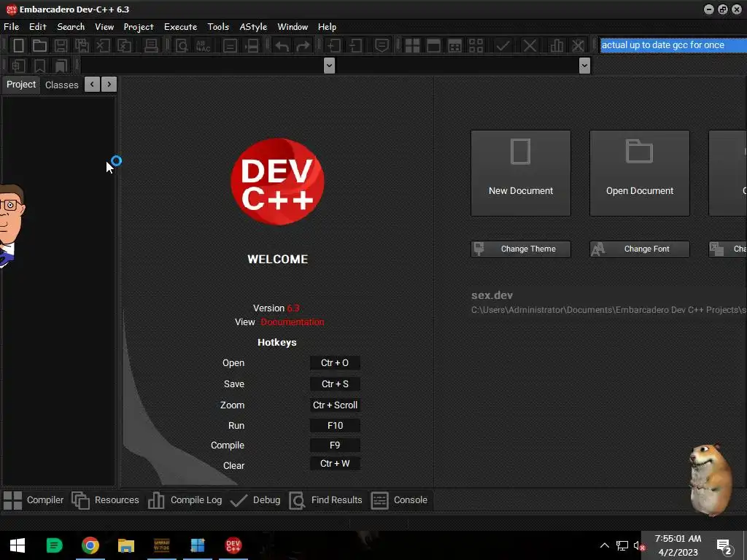The width and height of the screenshot is (747, 560).
Task: Open the Edit menu
Action: click(x=38, y=27)
